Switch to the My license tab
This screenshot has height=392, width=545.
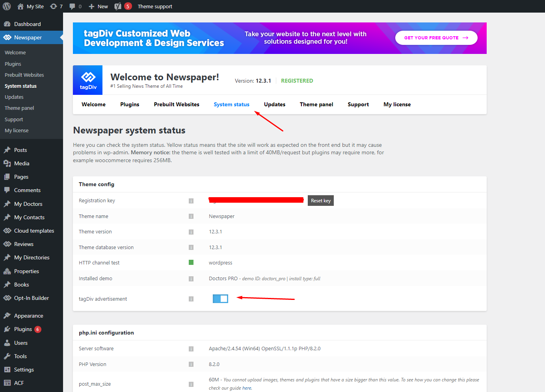[397, 104]
